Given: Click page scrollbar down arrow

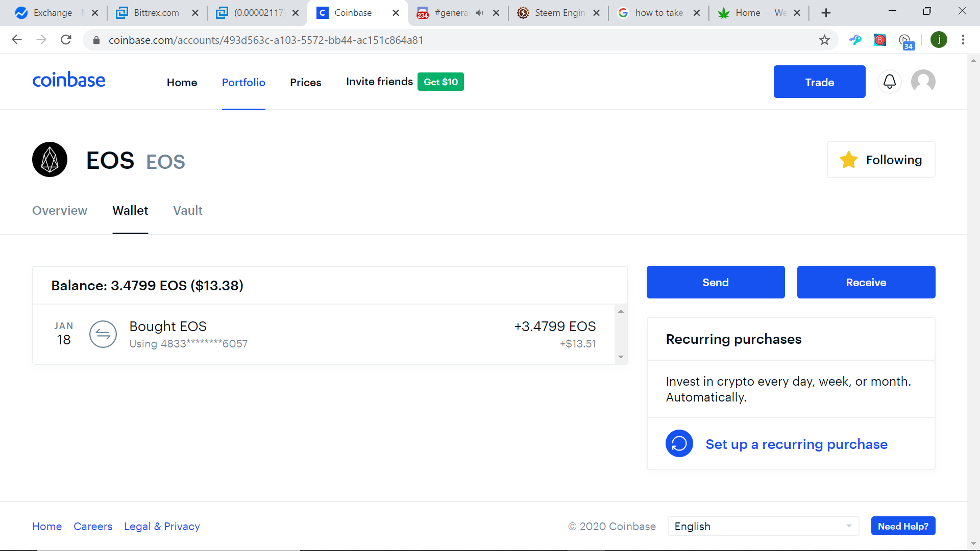Looking at the screenshot, I should [x=973, y=544].
